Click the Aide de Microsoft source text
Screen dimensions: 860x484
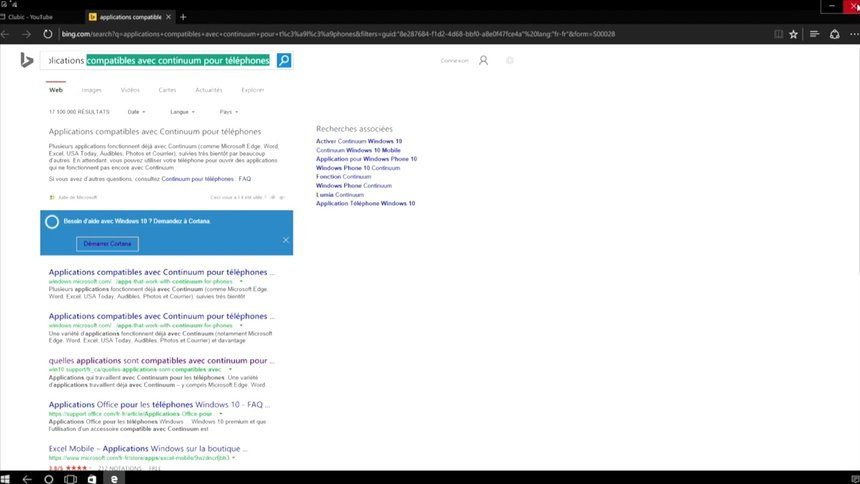click(x=77, y=198)
